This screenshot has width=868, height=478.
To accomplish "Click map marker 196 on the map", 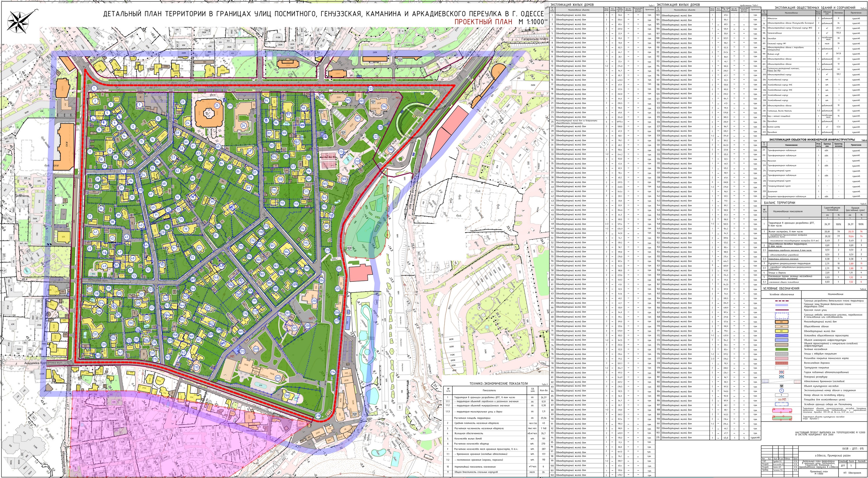I will 384,107.
